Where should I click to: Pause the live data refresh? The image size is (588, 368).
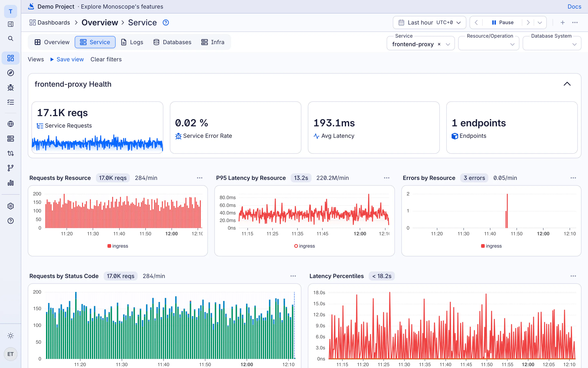click(502, 22)
